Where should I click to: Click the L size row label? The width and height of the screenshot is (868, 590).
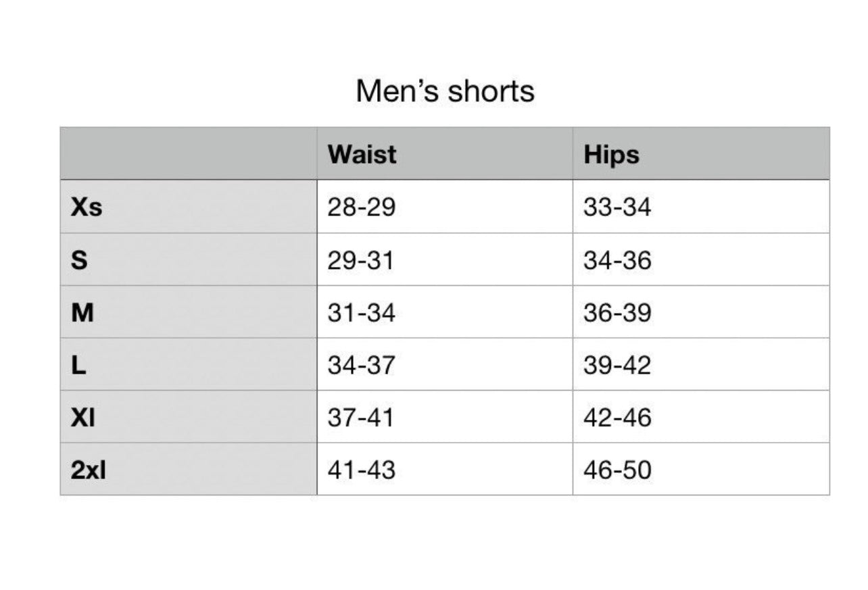point(78,366)
